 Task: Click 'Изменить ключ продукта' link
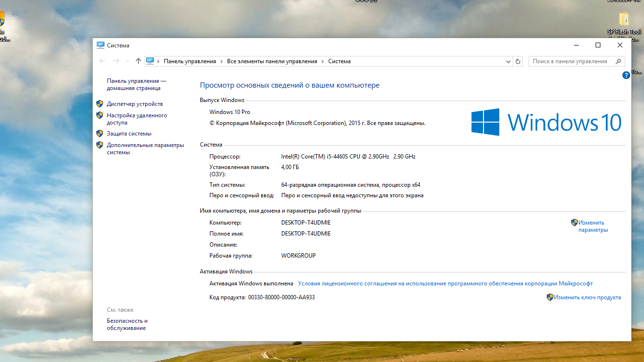coord(587,297)
